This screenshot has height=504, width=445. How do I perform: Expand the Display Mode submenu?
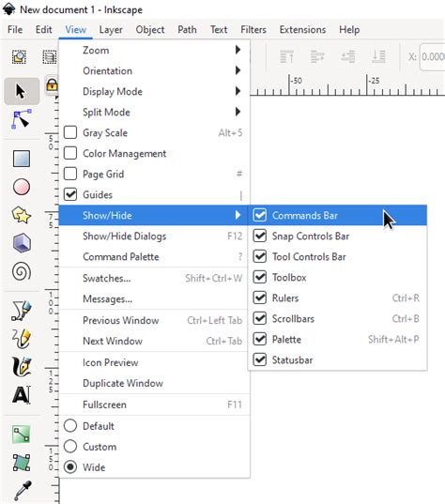point(154,91)
